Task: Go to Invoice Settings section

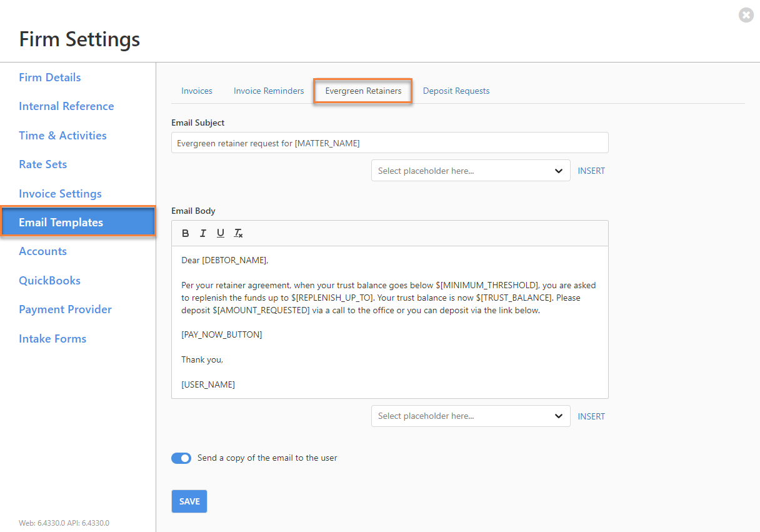Action: click(x=60, y=194)
